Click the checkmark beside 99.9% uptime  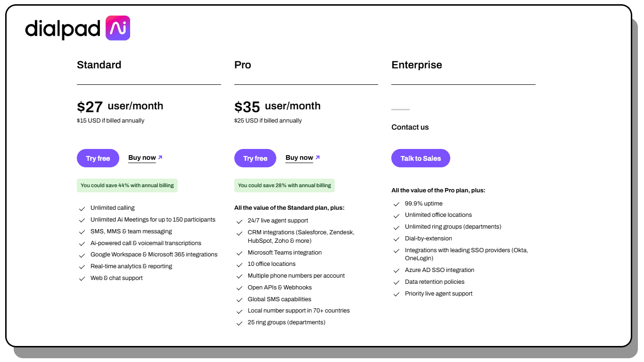click(396, 204)
